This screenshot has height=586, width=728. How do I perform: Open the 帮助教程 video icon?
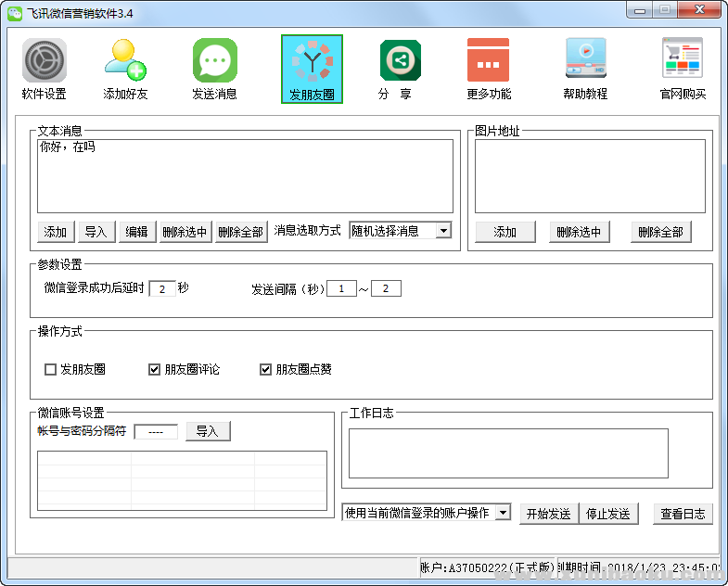[x=585, y=61]
